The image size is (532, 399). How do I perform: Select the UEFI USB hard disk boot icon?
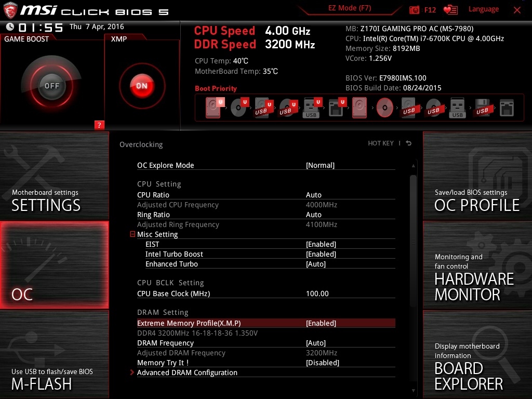(x=263, y=108)
